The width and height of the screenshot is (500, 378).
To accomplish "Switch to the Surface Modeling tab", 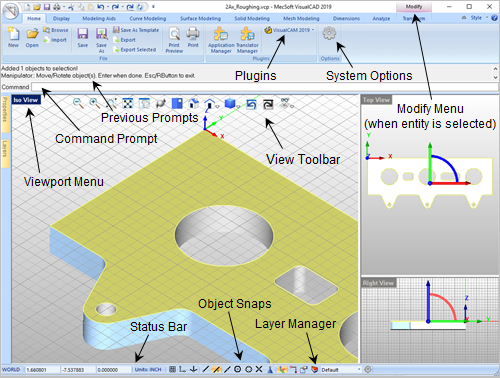I will pyautogui.click(x=200, y=18).
